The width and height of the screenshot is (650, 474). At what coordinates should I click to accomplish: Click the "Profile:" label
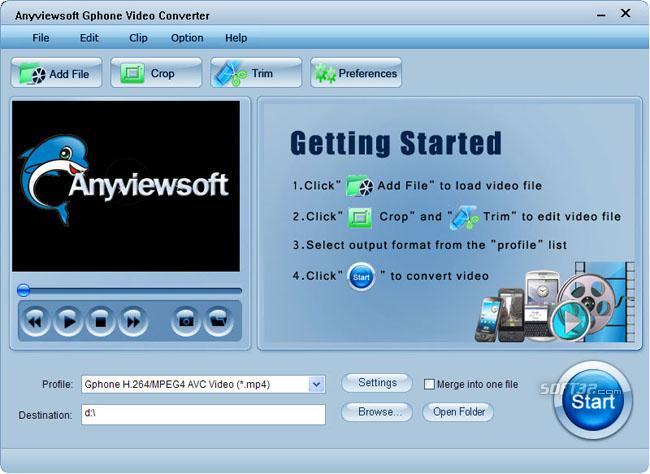click(57, 384)
